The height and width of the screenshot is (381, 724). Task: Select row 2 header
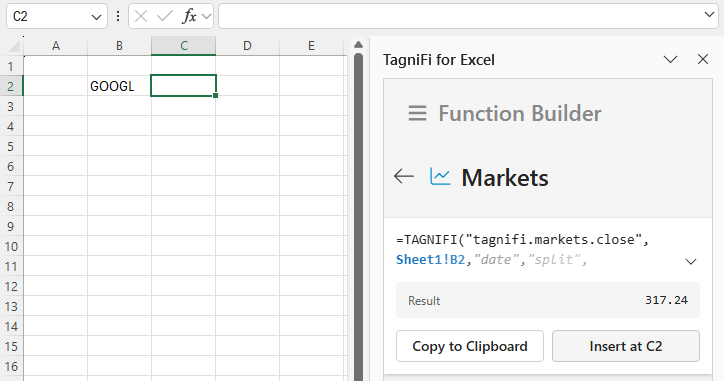pyautogui.click(x=11, y=86)
